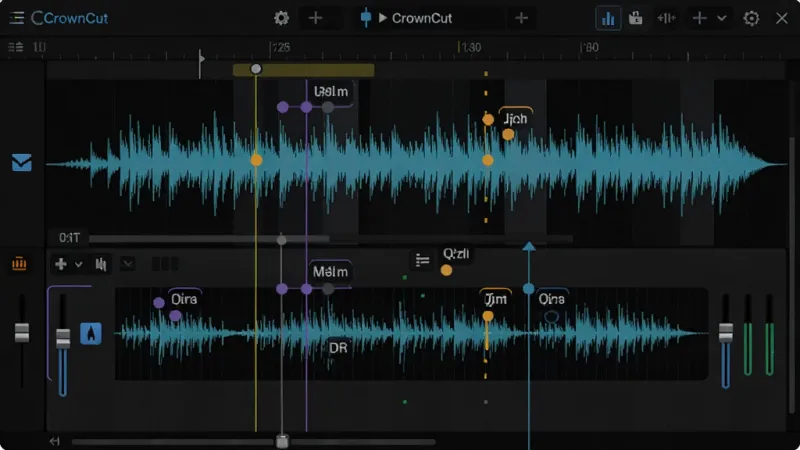This screenshot has width=800, height=450.
Task: Click the Malm label on the lower track
Action: click(x=330, y=271)
